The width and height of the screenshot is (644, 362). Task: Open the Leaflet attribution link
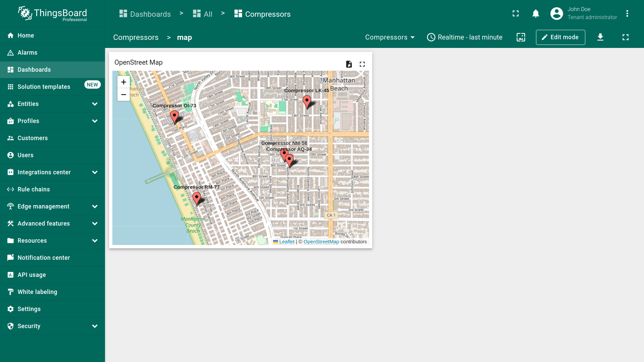point(286,242)
